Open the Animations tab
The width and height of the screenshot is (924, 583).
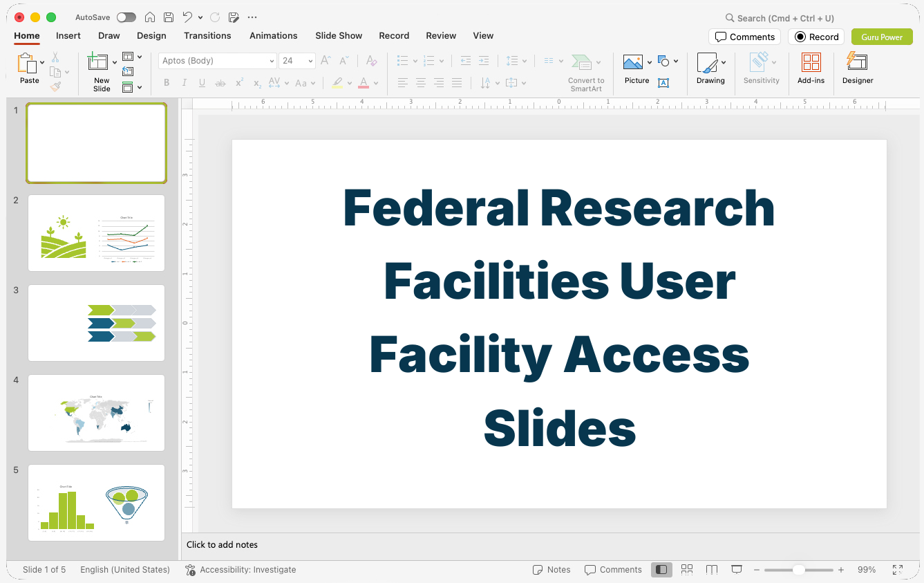pyautogui.click(x=274, y=36)
